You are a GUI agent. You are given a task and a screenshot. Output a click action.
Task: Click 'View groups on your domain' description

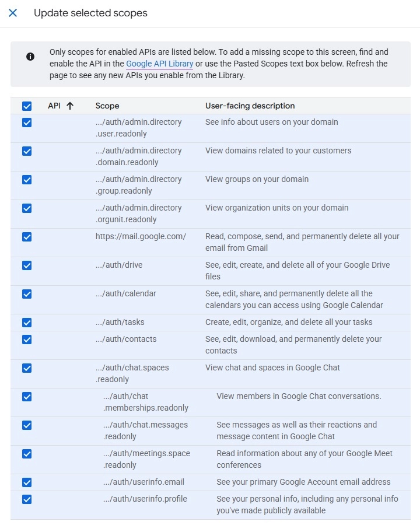coord(257,179)
